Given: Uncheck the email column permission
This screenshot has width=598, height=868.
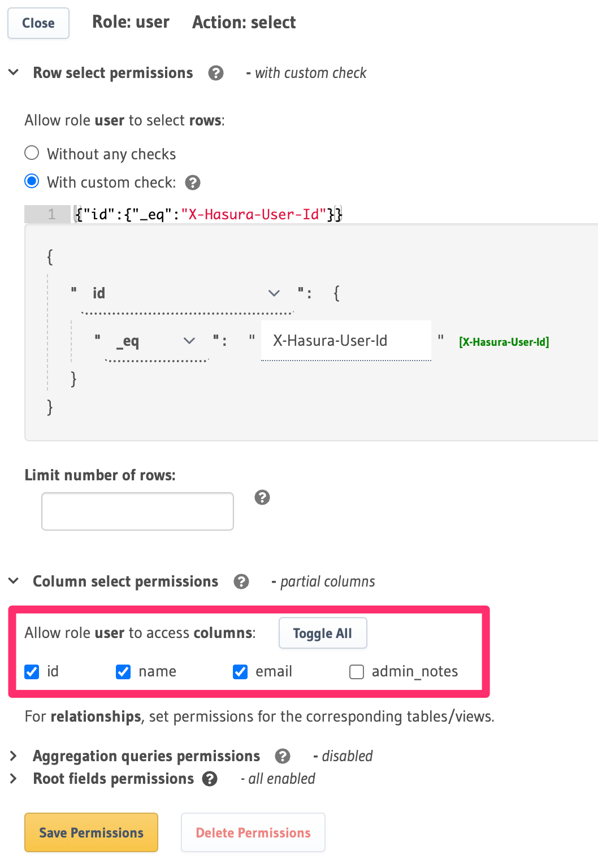Looking at the screenshot, I should [240, 671].
